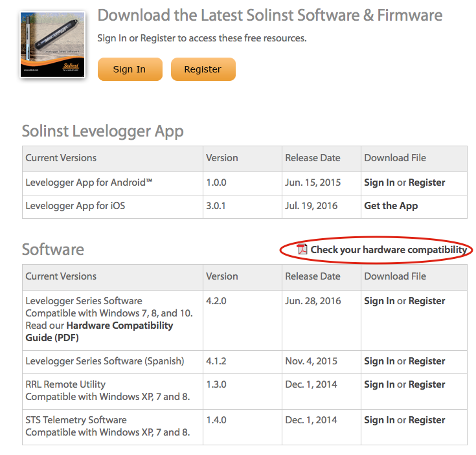Image resolution: width=476 pixels, height=455 pixels.
Task: Open Check your hardware compatibility link
Action: (x=389, y=250)
